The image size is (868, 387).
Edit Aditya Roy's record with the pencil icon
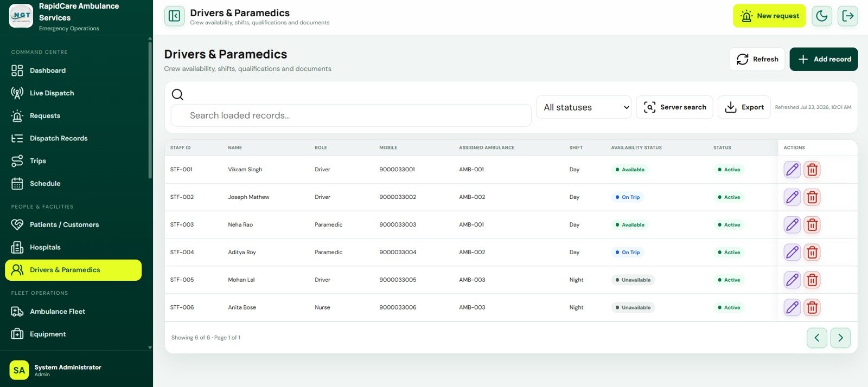(792, 253)
